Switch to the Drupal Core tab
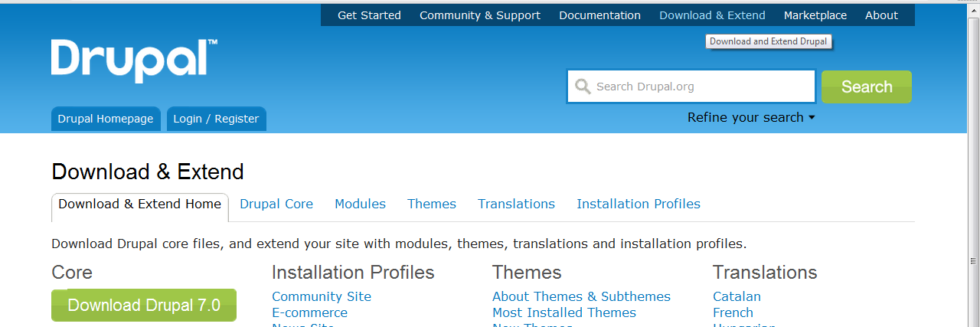 pyautogui.click(x=276, y=204)
